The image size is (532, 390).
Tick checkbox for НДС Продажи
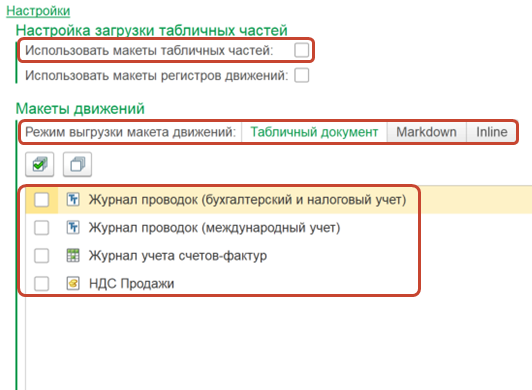coord(41,283)
